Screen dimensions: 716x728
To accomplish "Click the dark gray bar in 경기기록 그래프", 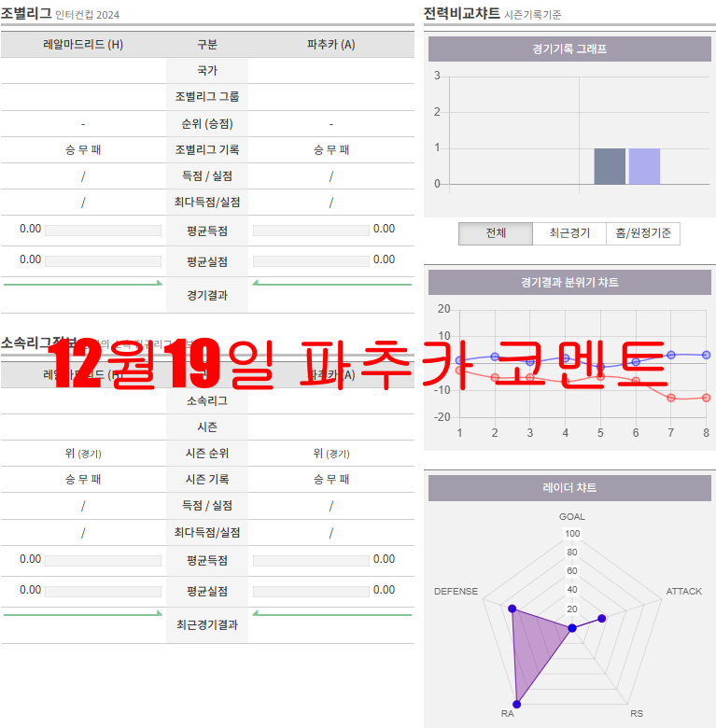I will coord(610,166).
